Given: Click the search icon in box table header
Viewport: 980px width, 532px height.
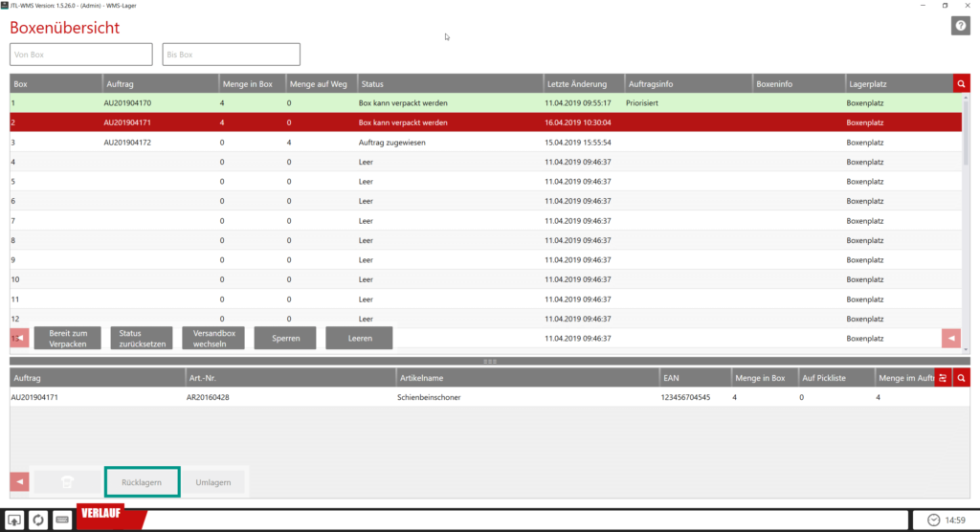Looking at the screenshot, I should tap(961, 84).
